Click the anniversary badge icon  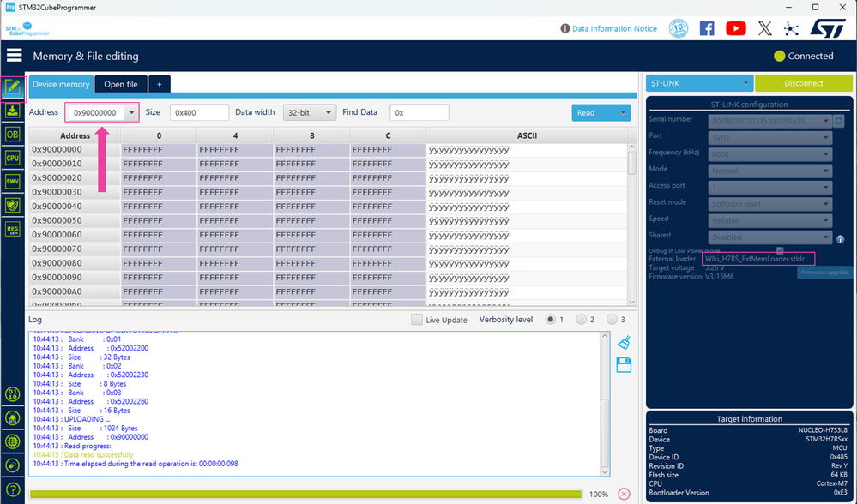point(679,28)
